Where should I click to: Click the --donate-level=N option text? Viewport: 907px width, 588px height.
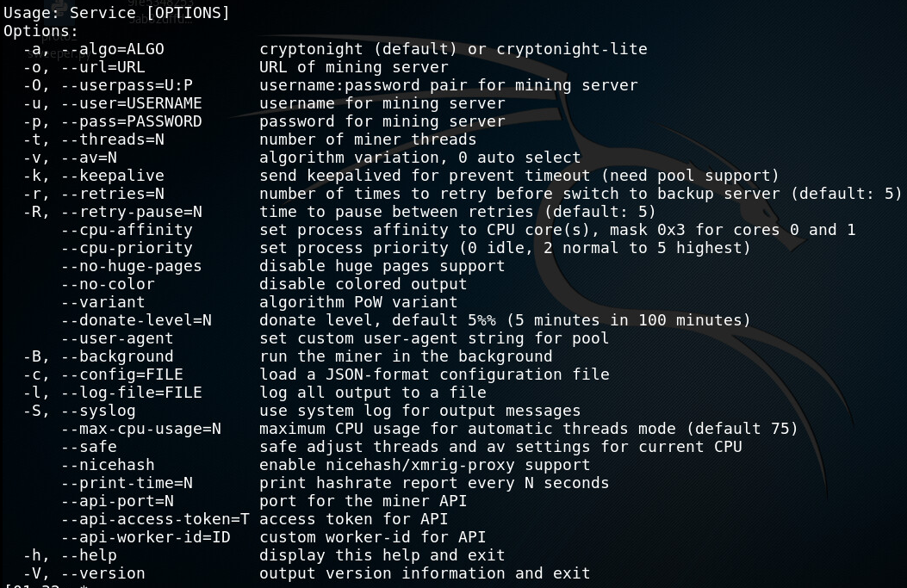pyautogui.click(x=136, y=320)
